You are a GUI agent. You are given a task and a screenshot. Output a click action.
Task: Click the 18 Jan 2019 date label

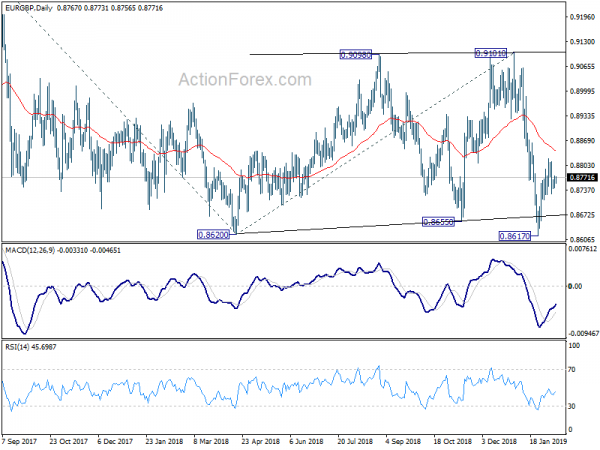pyautogui.click(x=548, y=441)
